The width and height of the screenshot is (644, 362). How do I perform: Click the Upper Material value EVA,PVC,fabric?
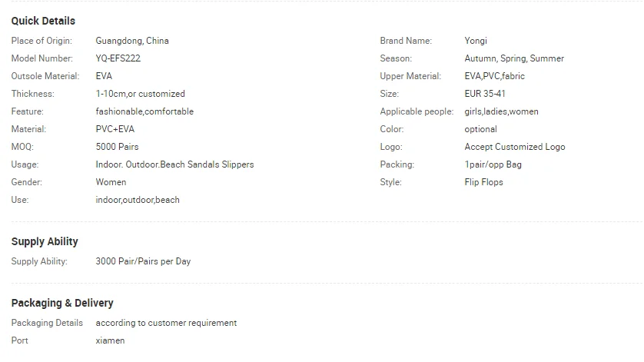pos(494,76)
